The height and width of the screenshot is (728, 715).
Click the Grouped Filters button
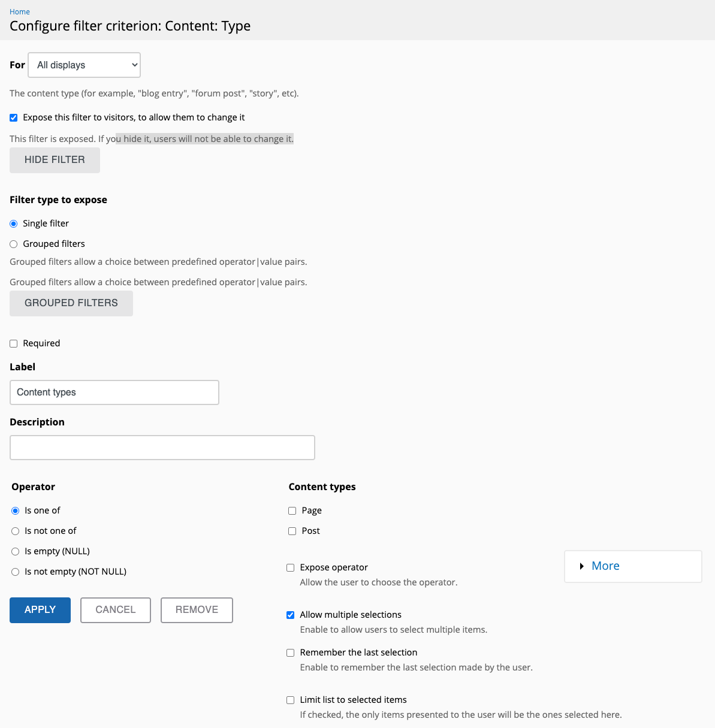click(x=71, y=303)
